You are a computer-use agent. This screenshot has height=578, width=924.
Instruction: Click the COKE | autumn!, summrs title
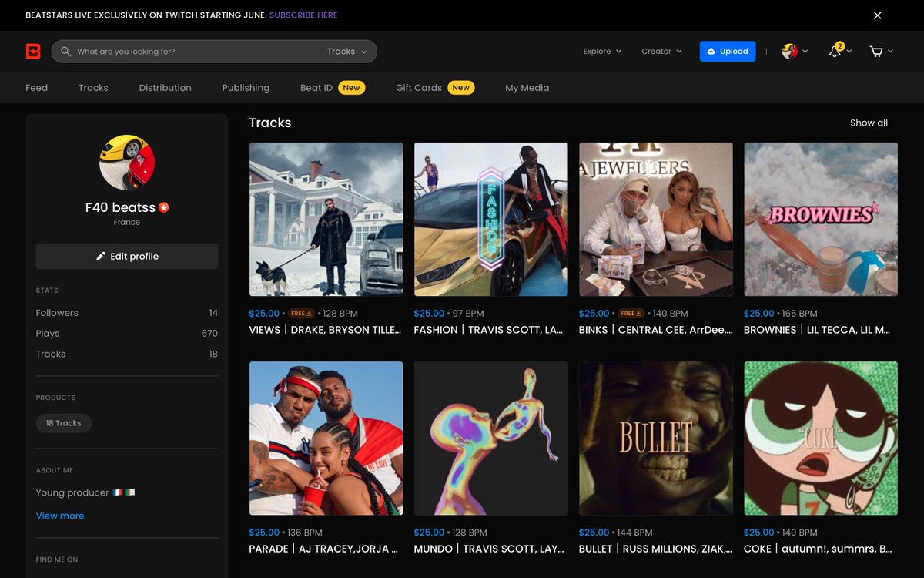(x=818, y=549)
